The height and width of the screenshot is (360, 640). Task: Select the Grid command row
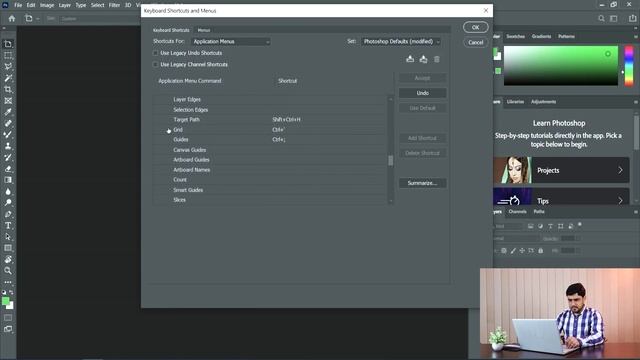click(x=269, y=130)
